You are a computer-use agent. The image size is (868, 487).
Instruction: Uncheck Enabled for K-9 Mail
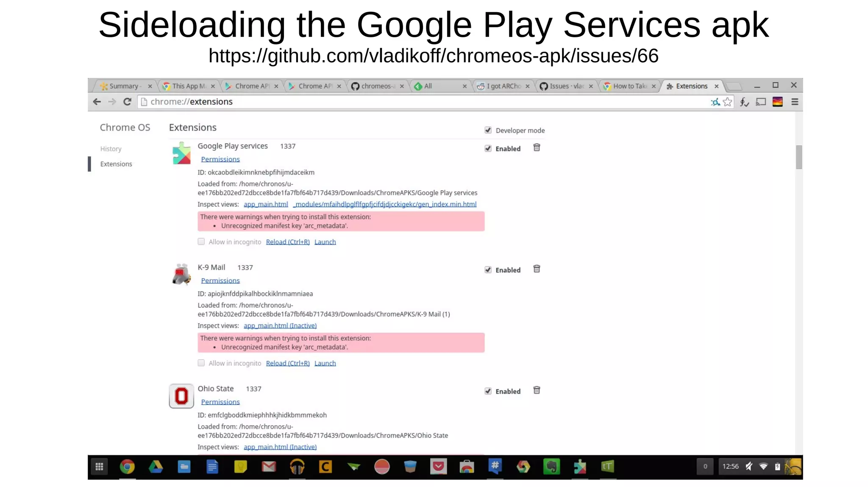point(488,270)
